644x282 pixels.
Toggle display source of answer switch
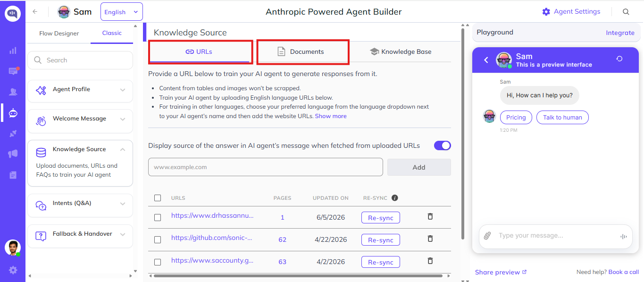click(x=443, y=145)
